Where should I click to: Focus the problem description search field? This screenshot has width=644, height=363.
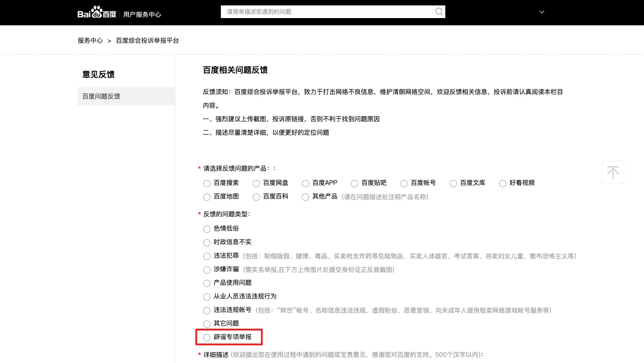(x=327, y=12)
